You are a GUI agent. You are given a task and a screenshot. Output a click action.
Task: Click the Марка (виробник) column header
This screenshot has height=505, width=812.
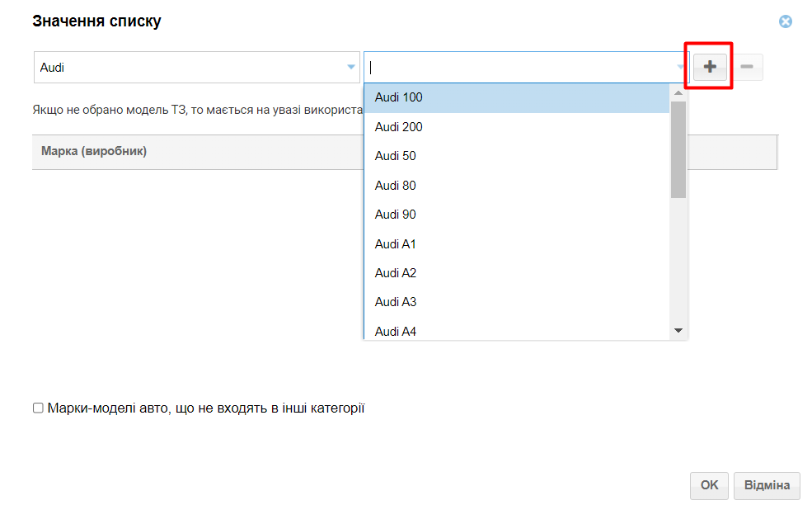click(x=198, y=152)
